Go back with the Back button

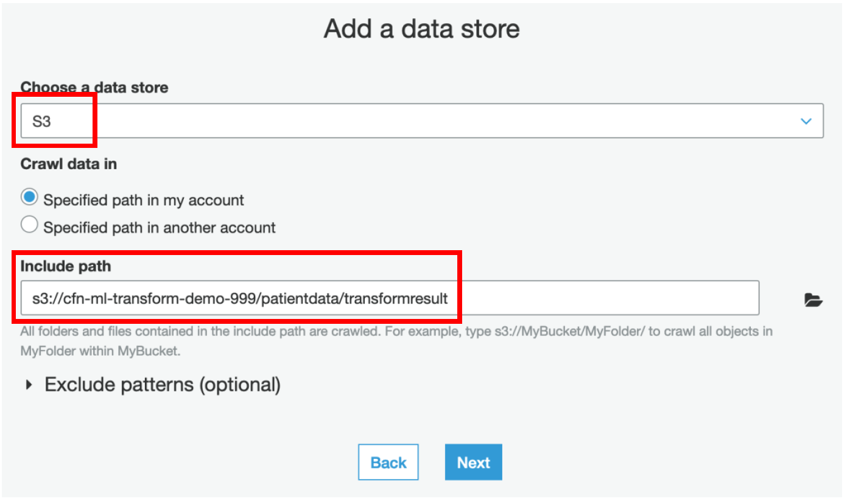(388, 463)
